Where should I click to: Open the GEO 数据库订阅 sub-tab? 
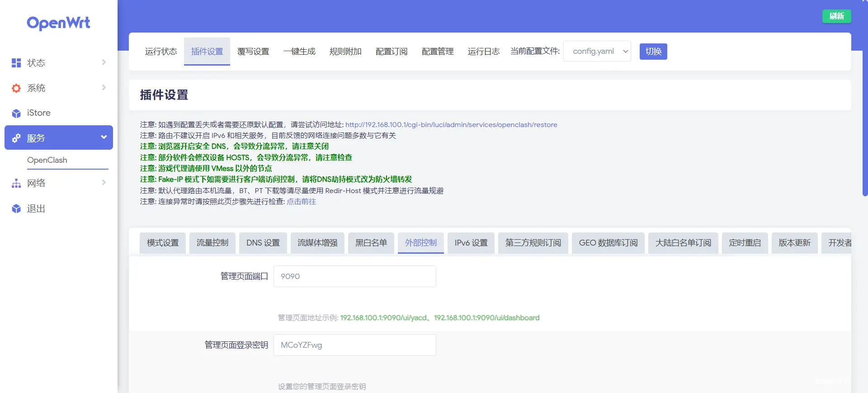(x=608, y=243)
